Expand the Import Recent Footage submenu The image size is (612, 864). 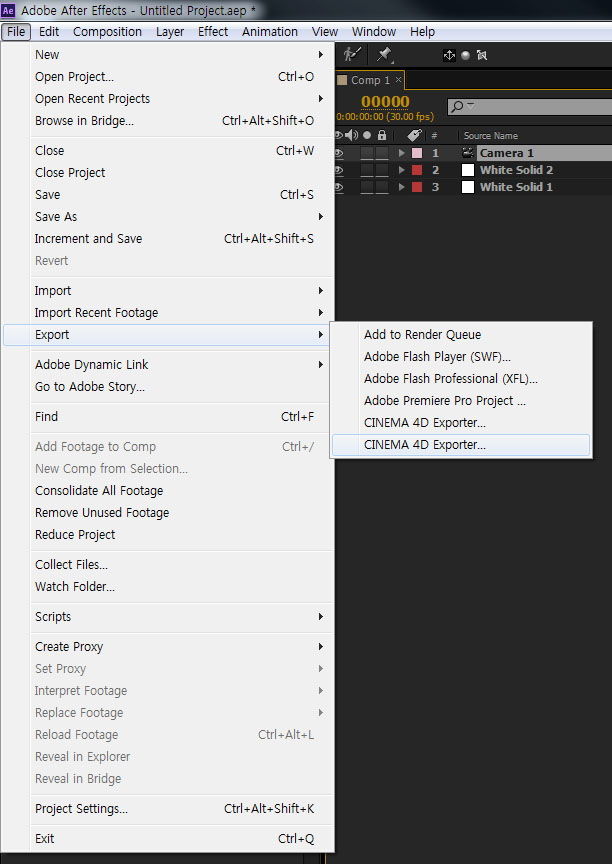[321, 312]
